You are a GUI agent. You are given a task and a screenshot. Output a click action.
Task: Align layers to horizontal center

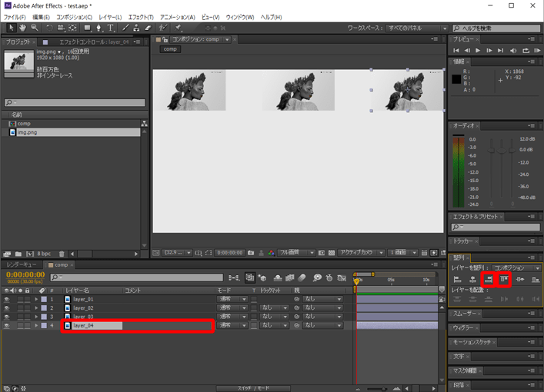[x=472, y=279]
